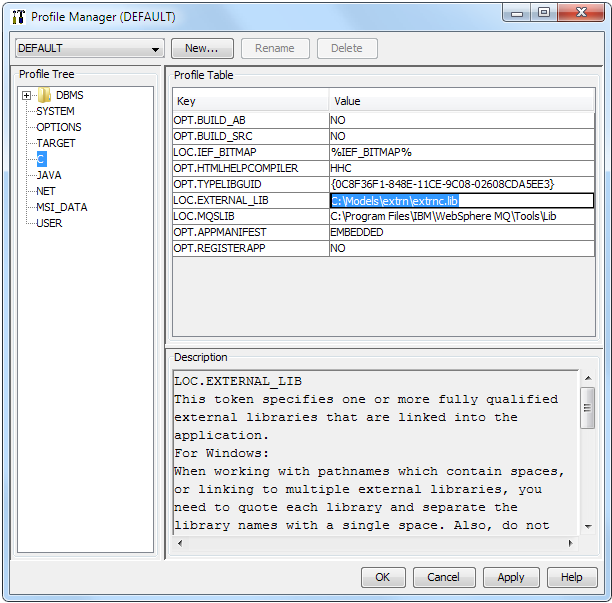Select NET in the Profile Tree
Screen dimensions: 612x603
pyautogui.click(x=46, y=191)
